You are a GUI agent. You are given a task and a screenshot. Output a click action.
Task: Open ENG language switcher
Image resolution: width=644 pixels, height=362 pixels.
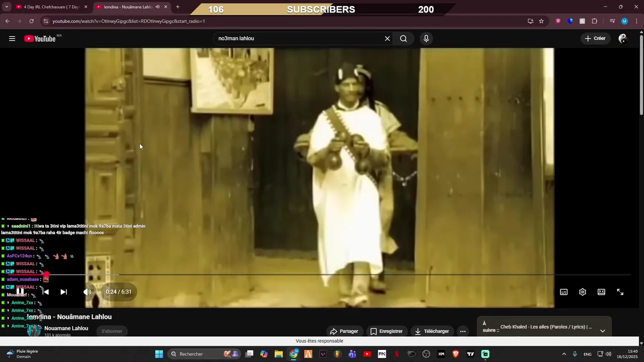[x=587, y=354]
